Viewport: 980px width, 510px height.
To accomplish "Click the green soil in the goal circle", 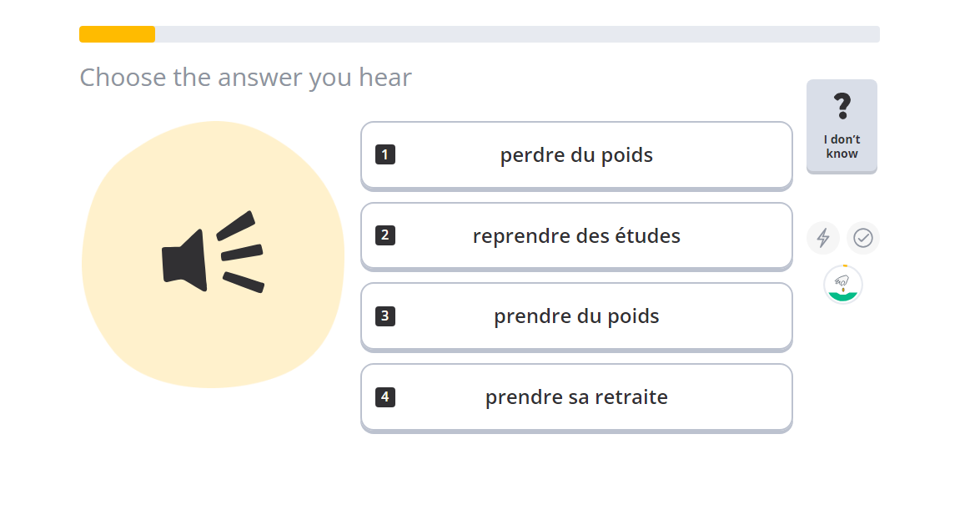I will coord(842,297).
